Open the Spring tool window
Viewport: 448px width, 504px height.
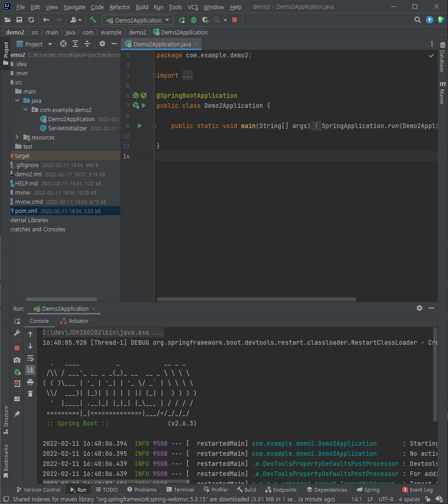[368, 489]
